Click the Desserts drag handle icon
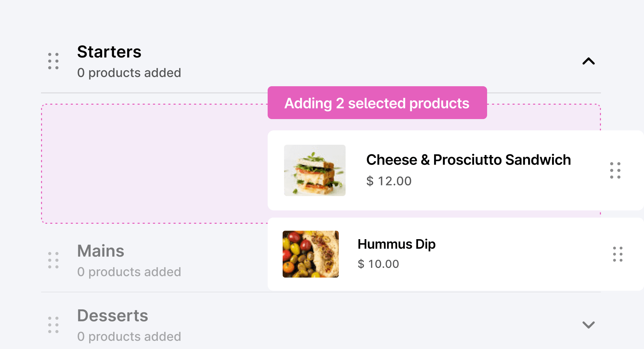Screen dimensions: 644x349 pyautogui.click(x=53, y=325)
